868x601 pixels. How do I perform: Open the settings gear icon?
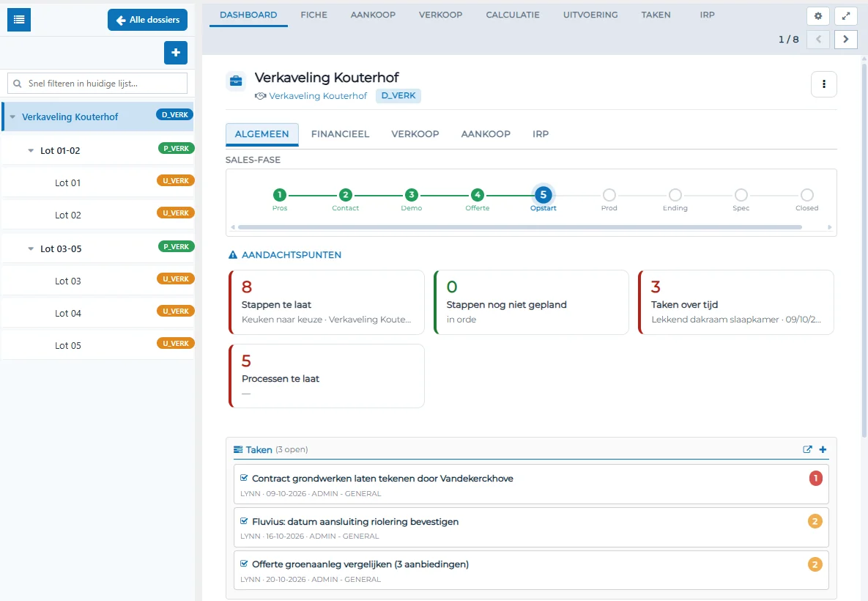click(817, 16)
